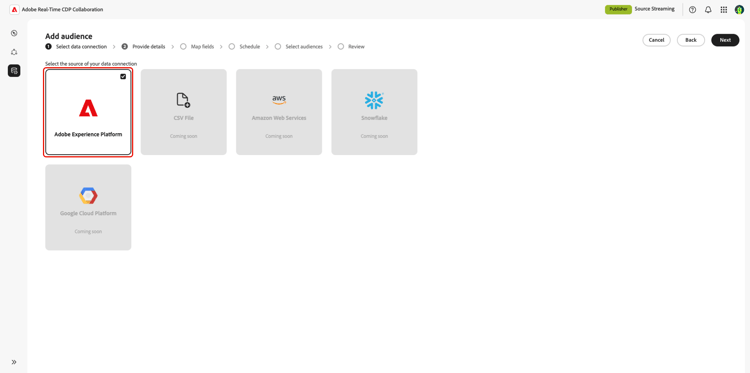The height and width of the screenshot is (373, 750).
Task: Open the second sidebar icon
Action: [x=14, y=52]
